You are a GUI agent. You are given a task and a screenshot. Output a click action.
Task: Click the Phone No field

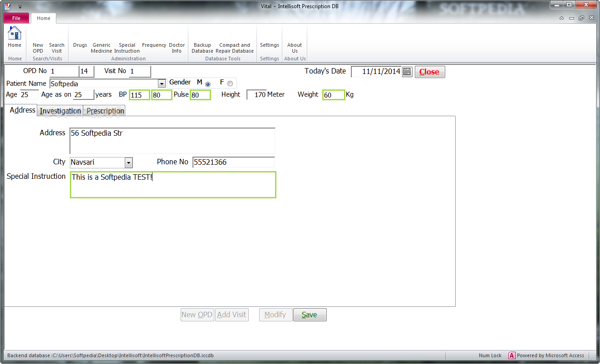(234, 162)
